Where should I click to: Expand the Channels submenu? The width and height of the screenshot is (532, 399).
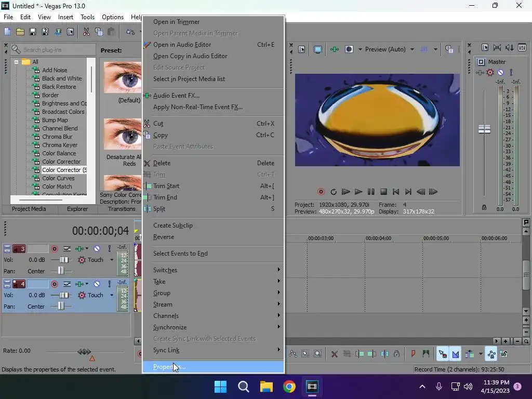click(x=213, y=315)
